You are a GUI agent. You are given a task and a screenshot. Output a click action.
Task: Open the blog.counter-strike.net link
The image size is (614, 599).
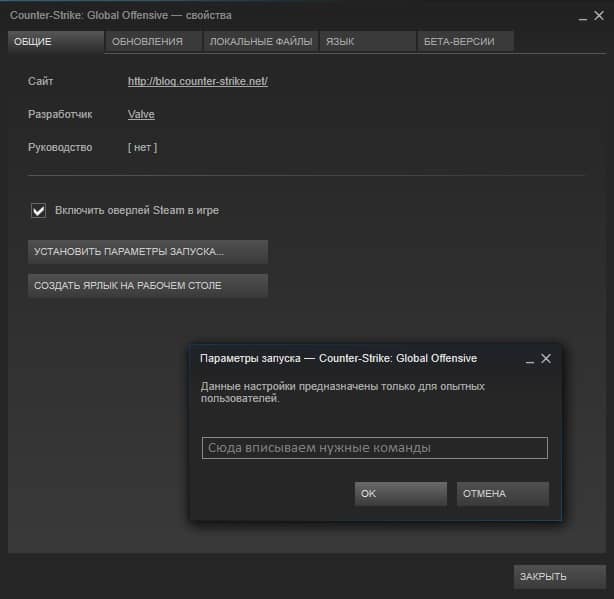point(198,81)
